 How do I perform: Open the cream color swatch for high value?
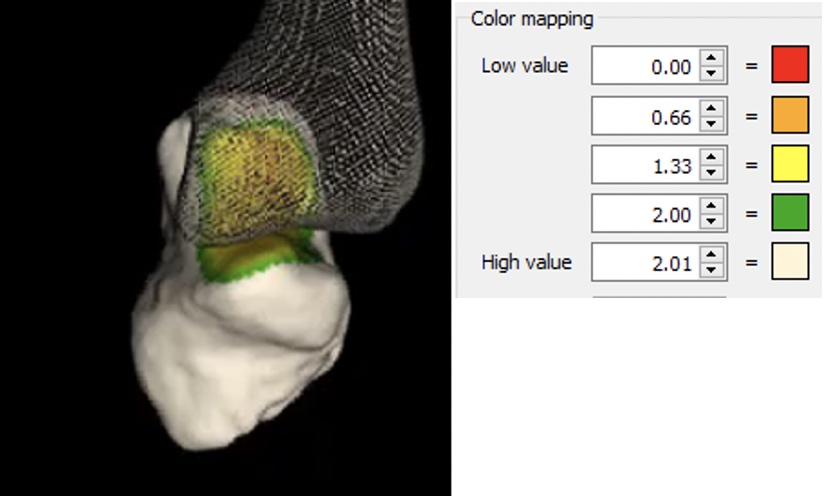pos(790,261)
